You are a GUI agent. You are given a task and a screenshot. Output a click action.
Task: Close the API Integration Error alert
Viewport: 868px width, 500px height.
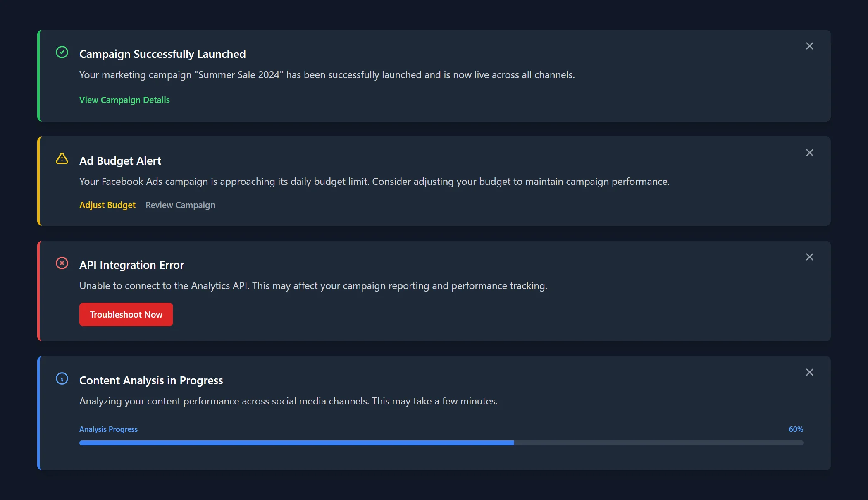(x=810, y=257)
